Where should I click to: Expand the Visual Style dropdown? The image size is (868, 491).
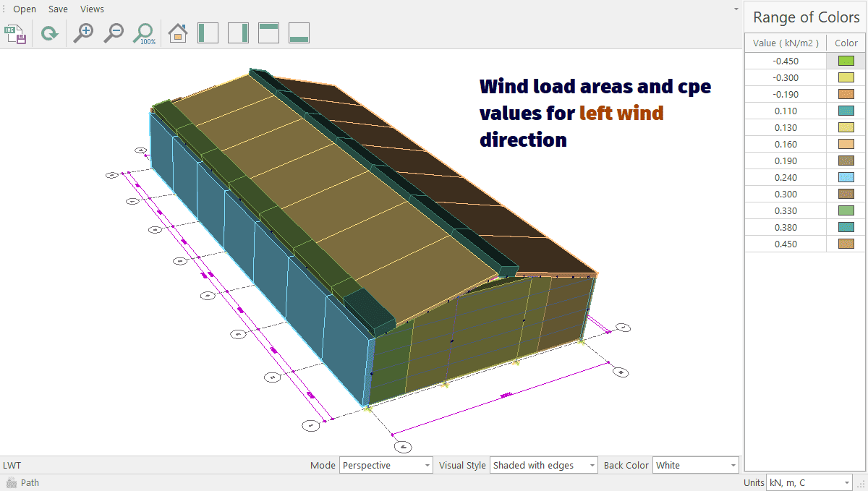click(x=544, y=466)
